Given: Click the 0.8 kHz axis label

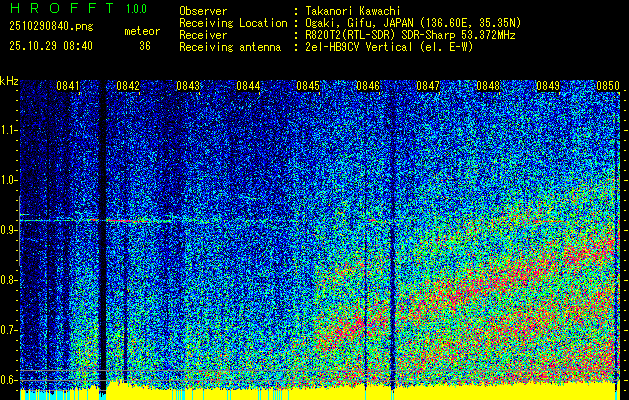Looking at the screenshot, I should coord(7,280).
